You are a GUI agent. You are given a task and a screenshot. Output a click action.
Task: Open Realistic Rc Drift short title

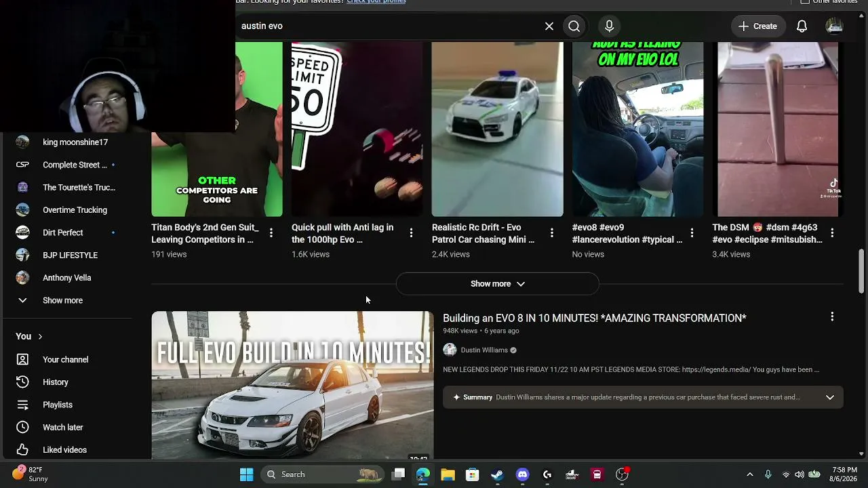click(x=483, y=233)
